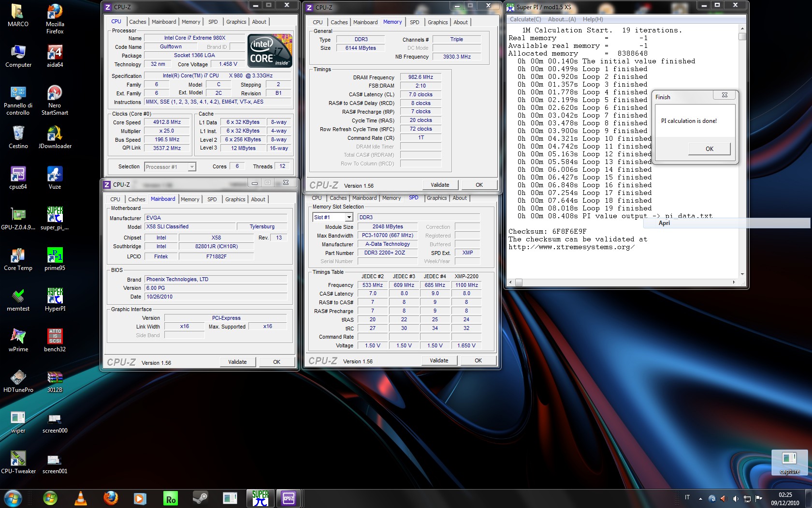
Task: Open the Windows Start menu
Action: point(13,498)
